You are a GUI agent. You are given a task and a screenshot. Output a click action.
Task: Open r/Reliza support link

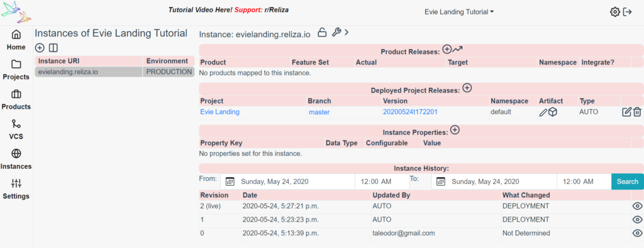(x=277, y=10)
